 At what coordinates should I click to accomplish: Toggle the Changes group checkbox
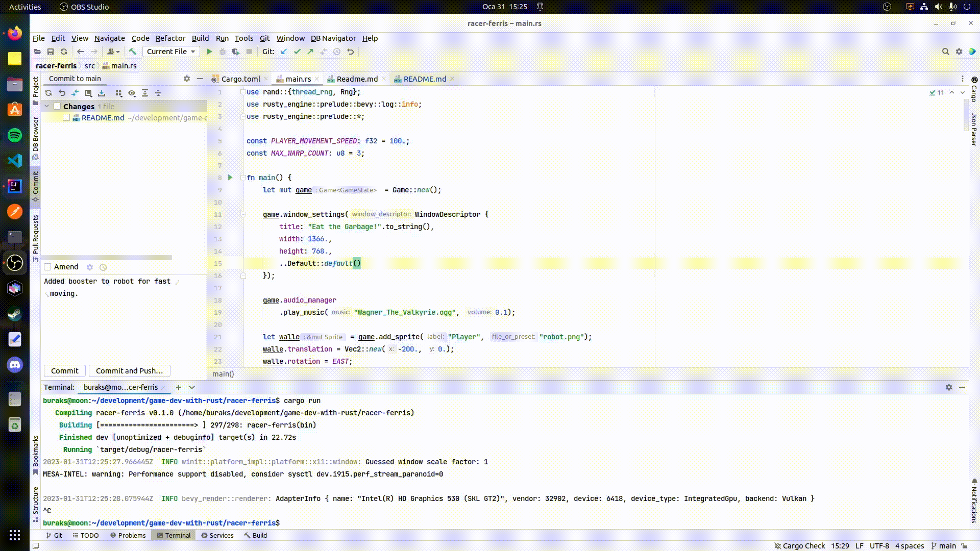(57, 106)
